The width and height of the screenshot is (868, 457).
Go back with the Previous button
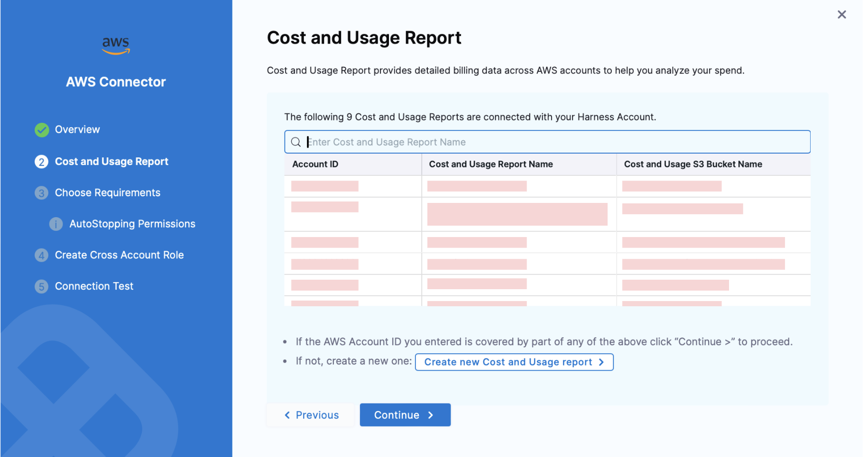point(311,415)
